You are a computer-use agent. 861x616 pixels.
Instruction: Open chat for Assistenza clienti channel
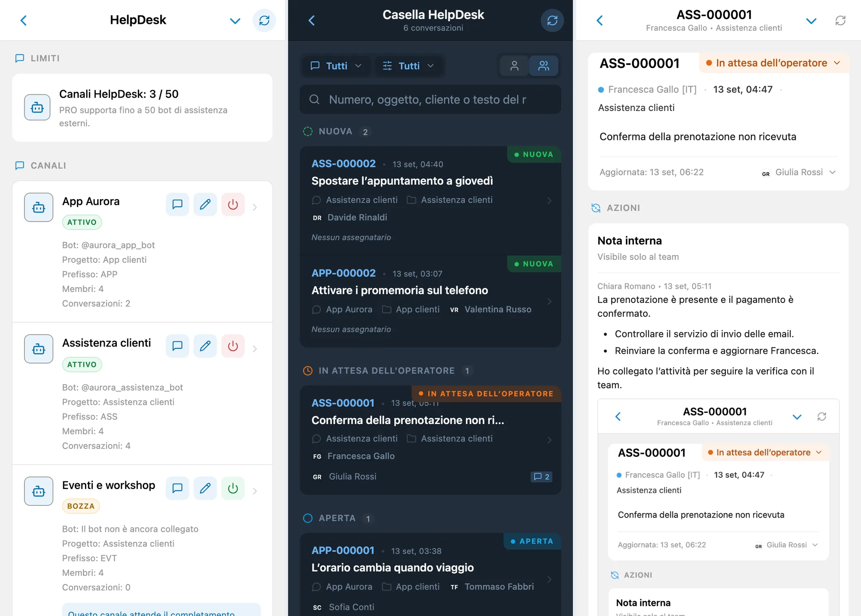pos(177,346)
